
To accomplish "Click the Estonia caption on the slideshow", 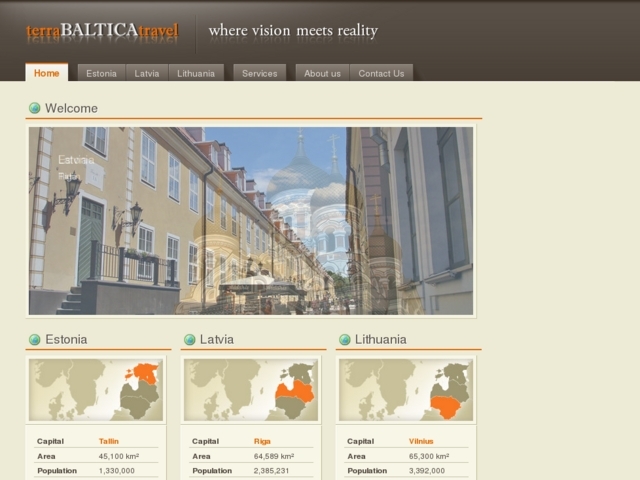I will (x=76, y=160).
